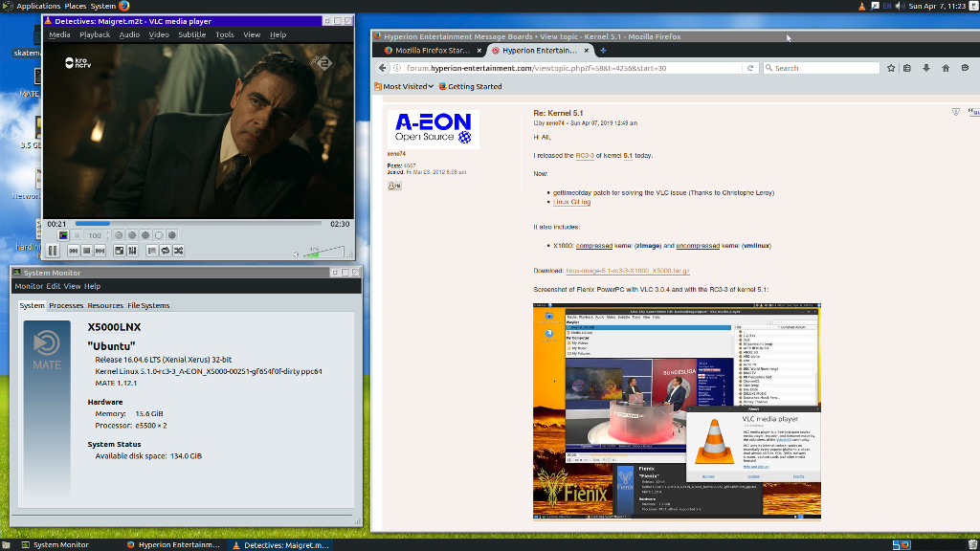Screen dimensions: 980x551
Task: Select the System tab in System Monitor
Action: pos(32,305)
